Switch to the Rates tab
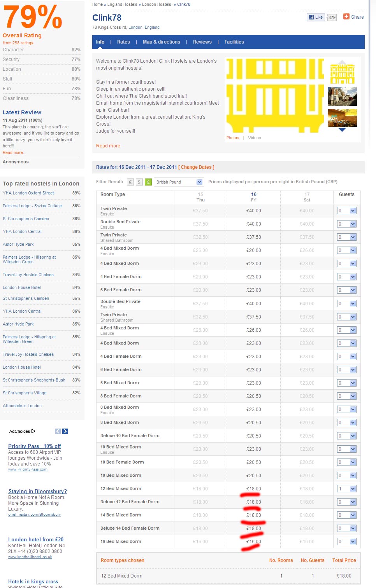 (x=123, y=42)
